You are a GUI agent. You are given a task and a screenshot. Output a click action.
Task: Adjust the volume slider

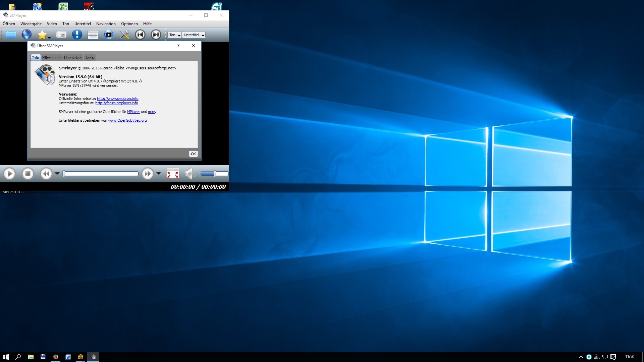[x=215, y=174]
